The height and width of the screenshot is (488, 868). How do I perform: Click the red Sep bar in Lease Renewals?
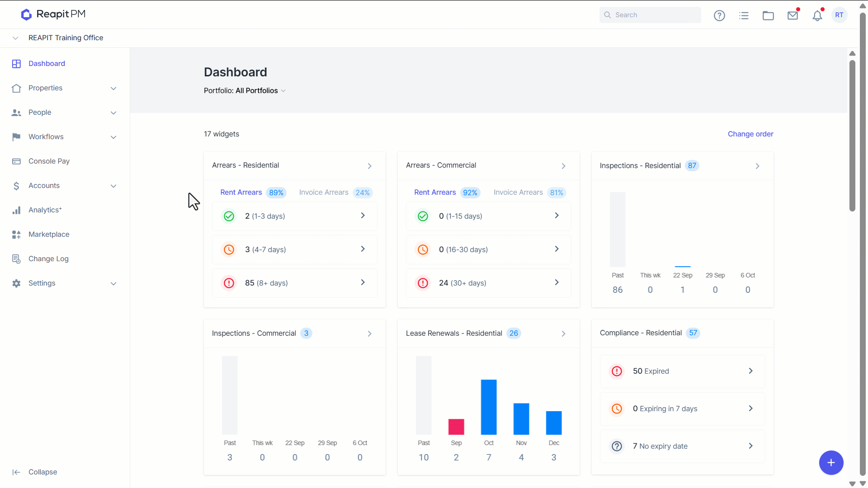456,427
